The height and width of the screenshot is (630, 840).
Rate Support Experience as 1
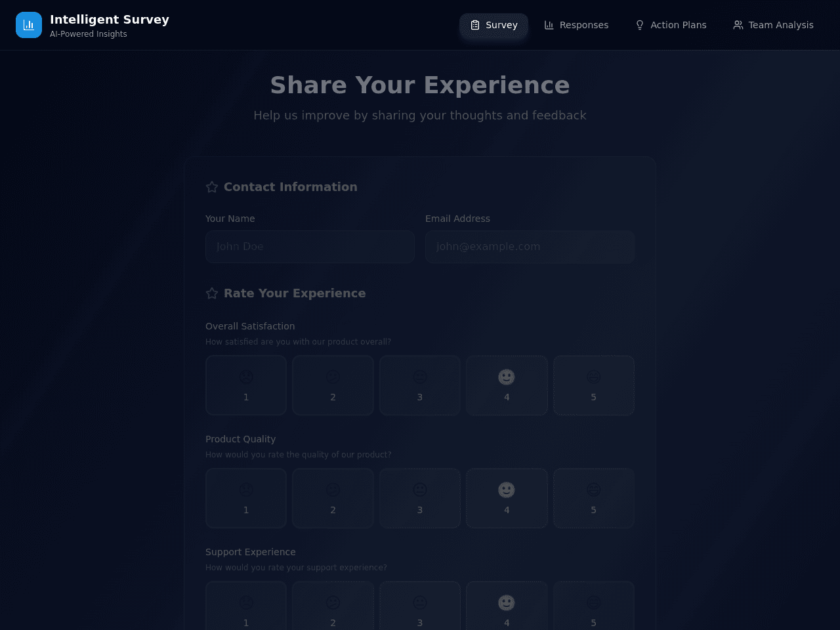pos(246,606)
